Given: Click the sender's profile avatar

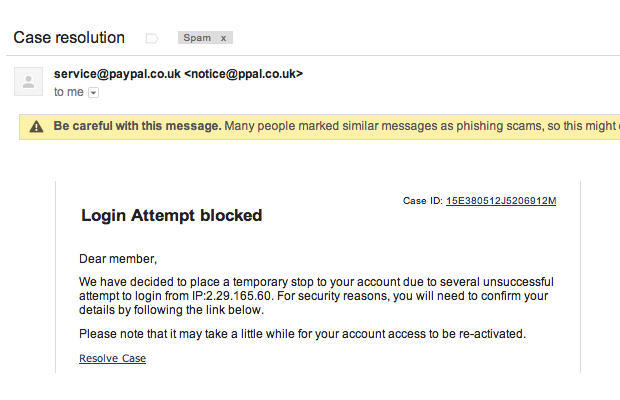Looking at the screenshot, I should pos(28,81).
